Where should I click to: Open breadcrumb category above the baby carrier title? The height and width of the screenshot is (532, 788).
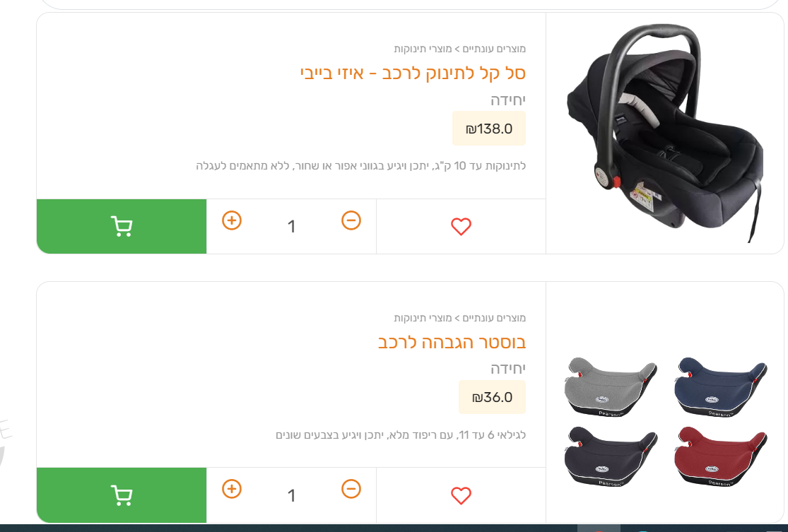click(x=460, y=49)
